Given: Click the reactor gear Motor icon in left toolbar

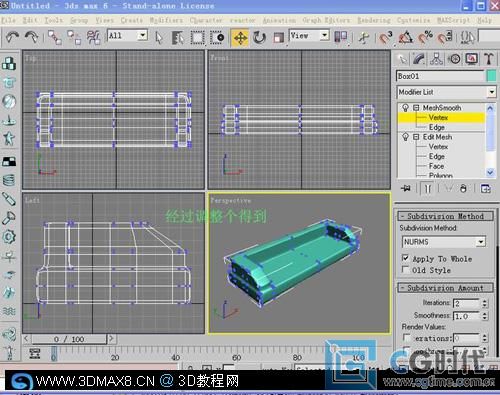Looking at the screenshot, I should click(x=9, y=237).
